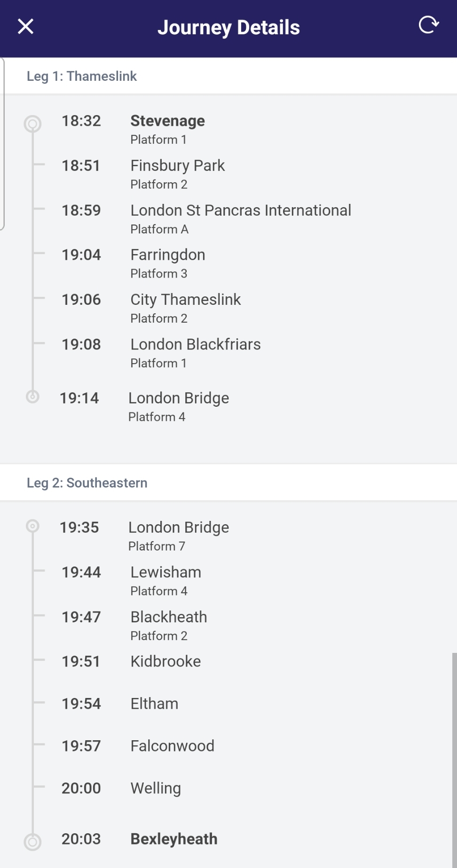
Task: Choose the City Thameslink stop
Action: [185, 300]
